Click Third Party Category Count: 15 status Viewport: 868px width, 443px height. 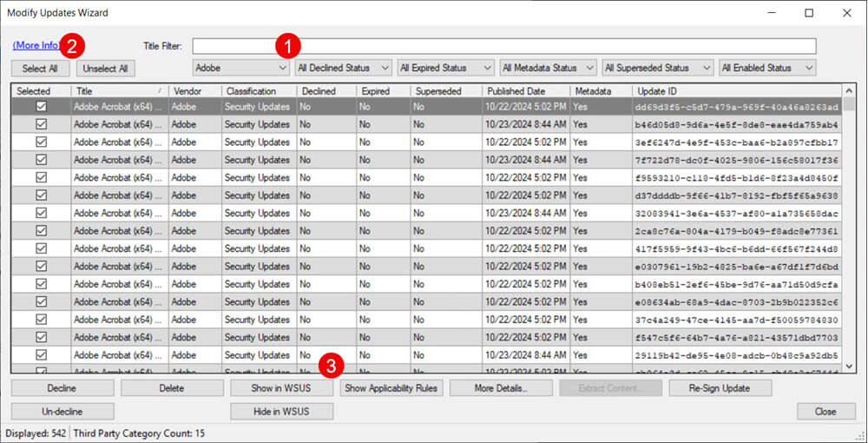[139, 433]
